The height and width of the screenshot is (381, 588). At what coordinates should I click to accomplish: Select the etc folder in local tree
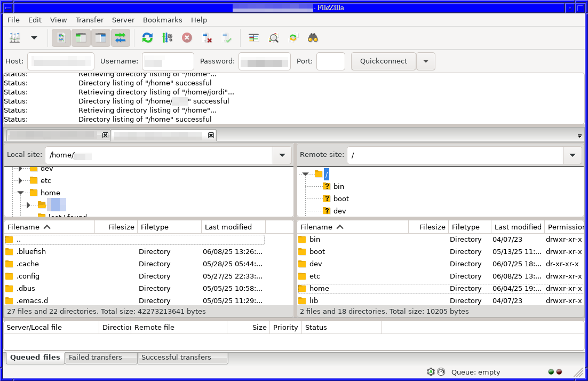pos(46,181)
